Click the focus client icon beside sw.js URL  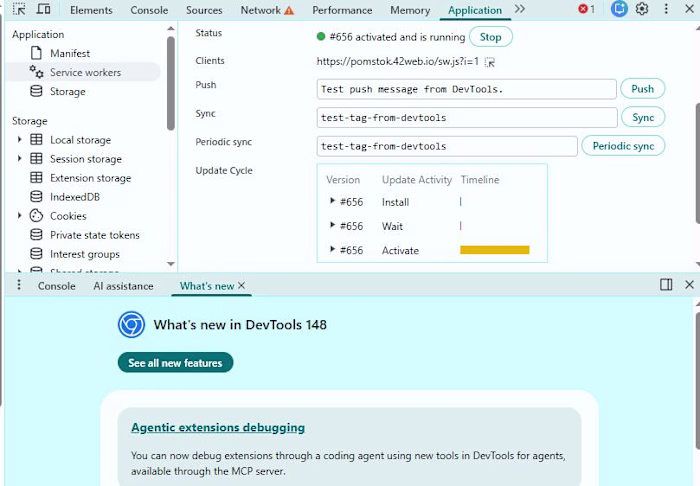point(490,62)
